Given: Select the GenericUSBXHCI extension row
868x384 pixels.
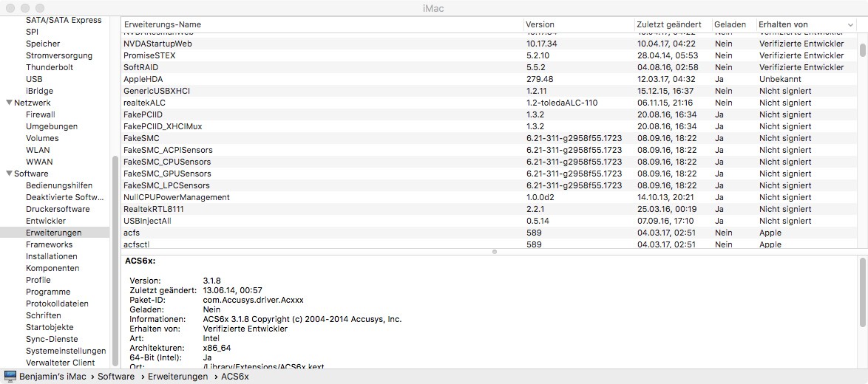Looking at the screenshot, I should [489, 91].
